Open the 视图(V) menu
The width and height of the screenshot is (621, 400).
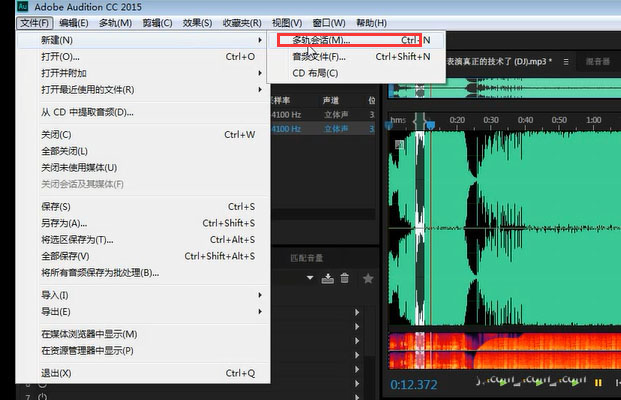[287, 23]
